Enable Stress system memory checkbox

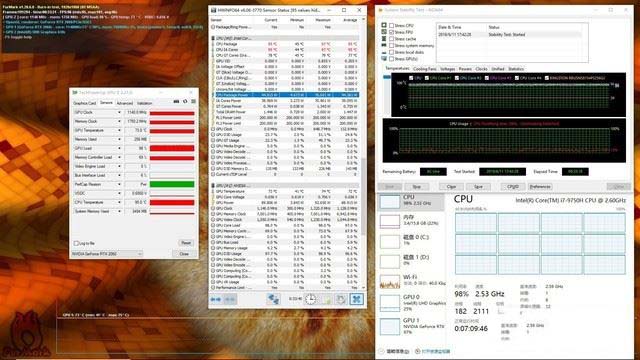(x=391, y=45)
